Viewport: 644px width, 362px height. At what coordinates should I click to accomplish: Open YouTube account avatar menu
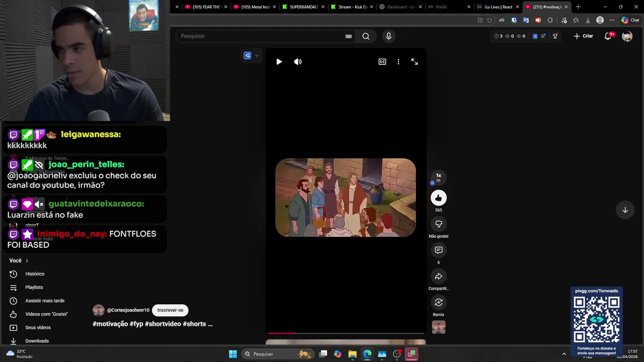(627, 36)
